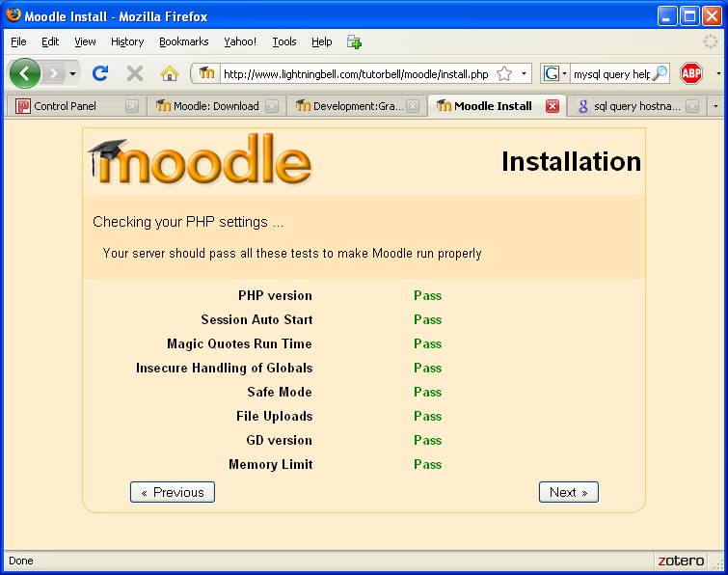Bookmark this page with the star icon
728x575 pixels.
pyautogui.click(x=503, y=74)
